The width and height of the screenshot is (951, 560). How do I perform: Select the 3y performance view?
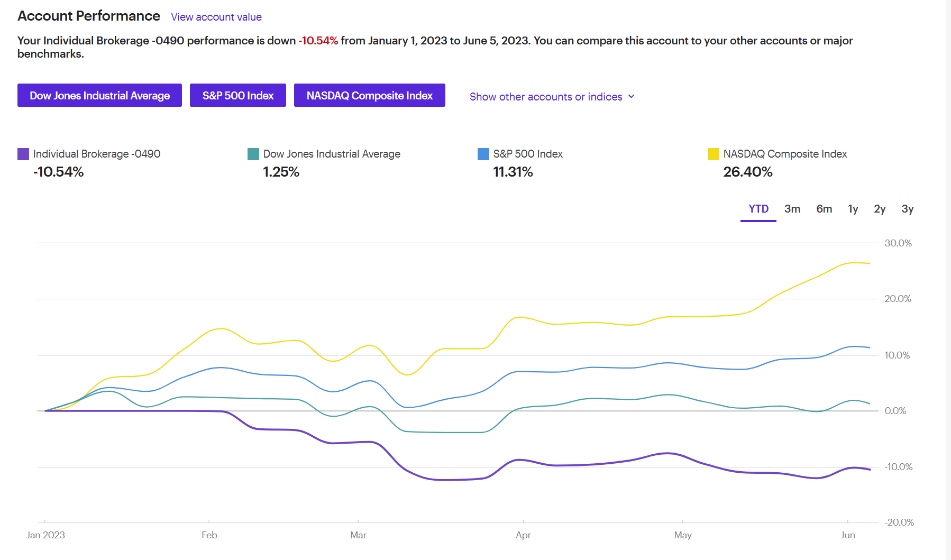click(x=907, y=209)
